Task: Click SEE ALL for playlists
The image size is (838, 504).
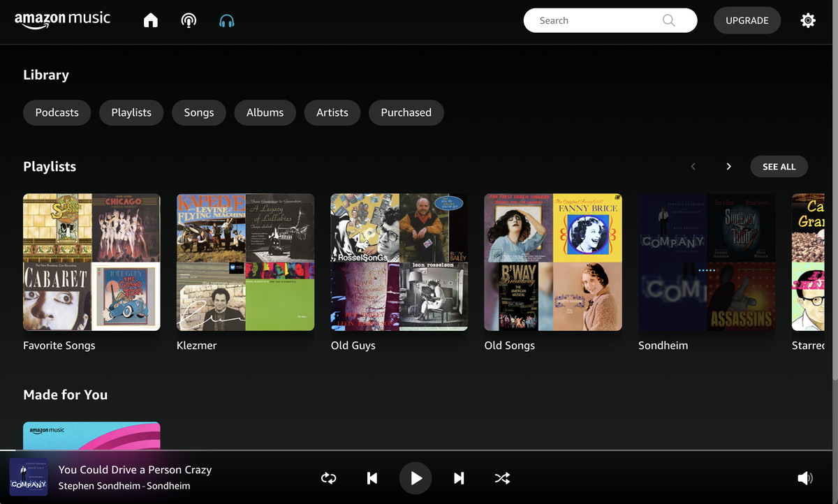Action: click(x=779, y=167)
